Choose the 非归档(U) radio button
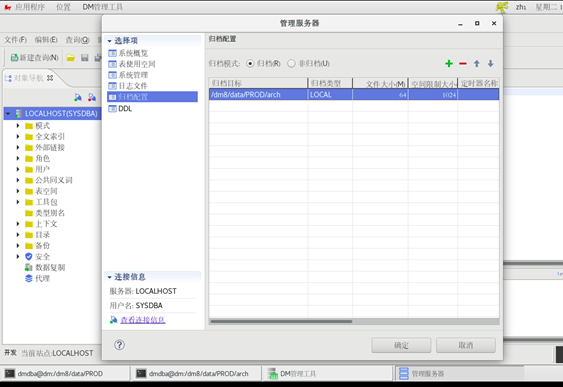The width and height of the screenshot is (563, 387). [291, 64]
